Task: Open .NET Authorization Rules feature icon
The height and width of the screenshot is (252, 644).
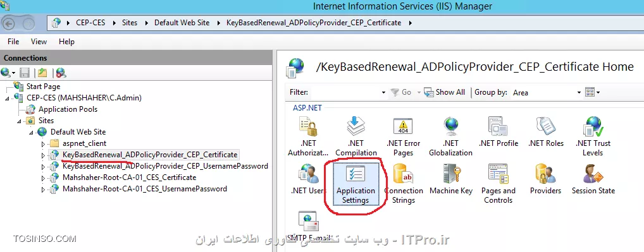Action: click(308, 136)
